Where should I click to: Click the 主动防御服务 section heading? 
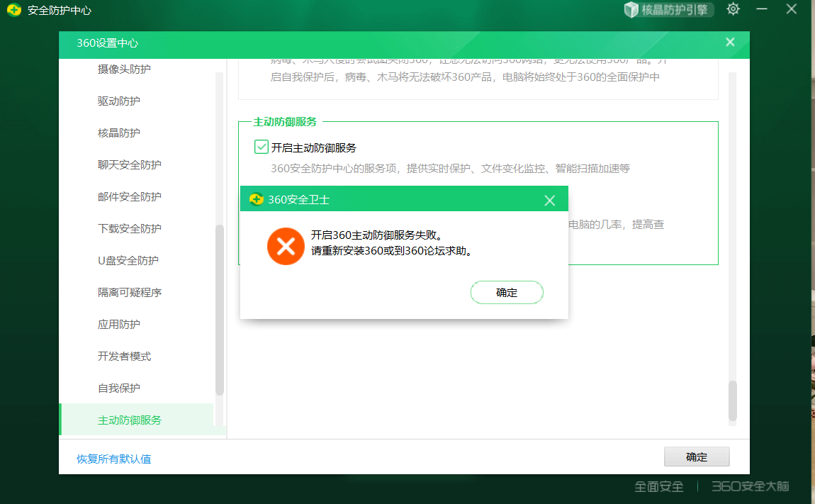pos(285,122)
